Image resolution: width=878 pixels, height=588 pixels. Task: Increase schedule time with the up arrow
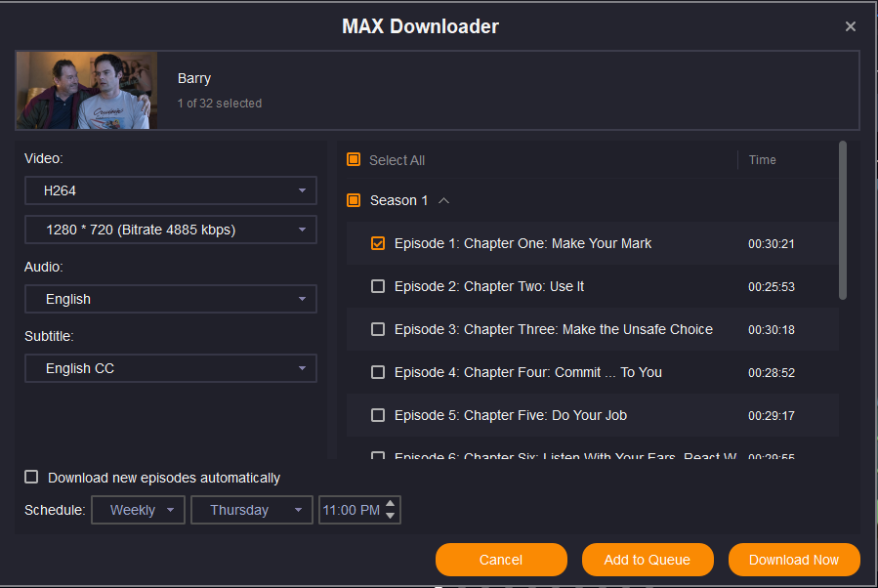pos(391,504)
